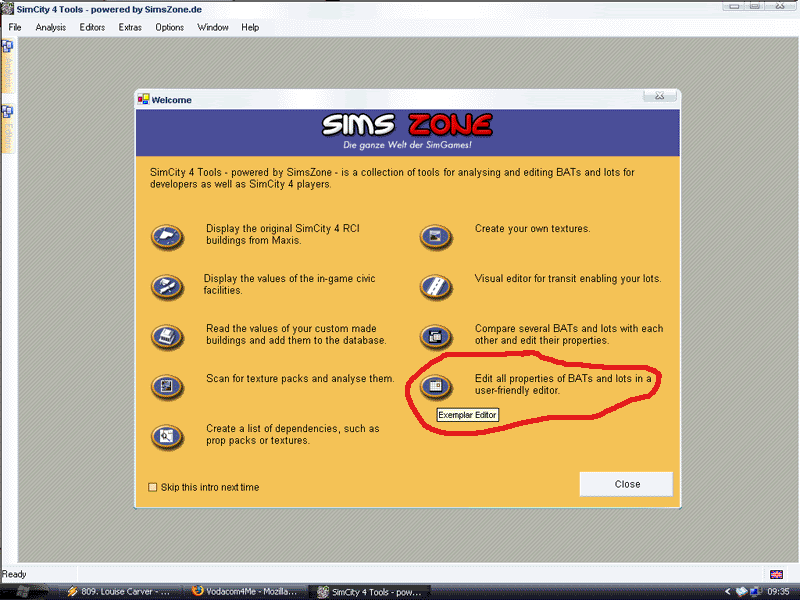Open the in-game civic facilities values icon
The image size is (800, 600).
coord(167,287)
